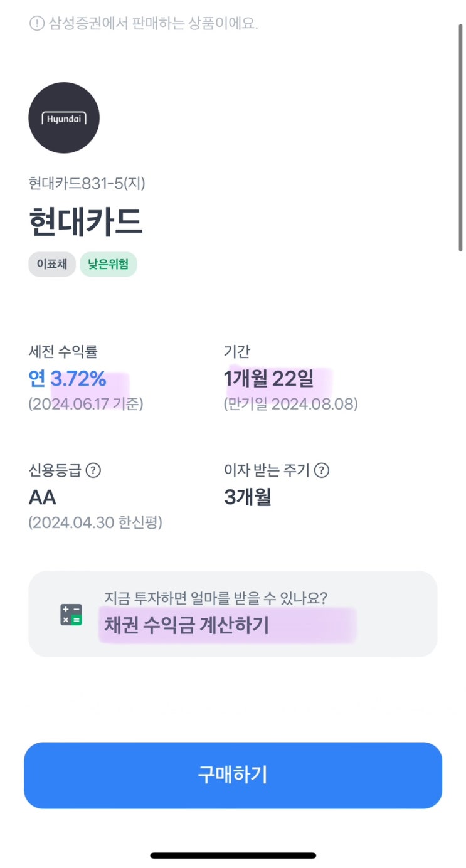This screenshot has width=466, height=868.
Task: Tap the AA credit rating value
Action: point(43,497)
